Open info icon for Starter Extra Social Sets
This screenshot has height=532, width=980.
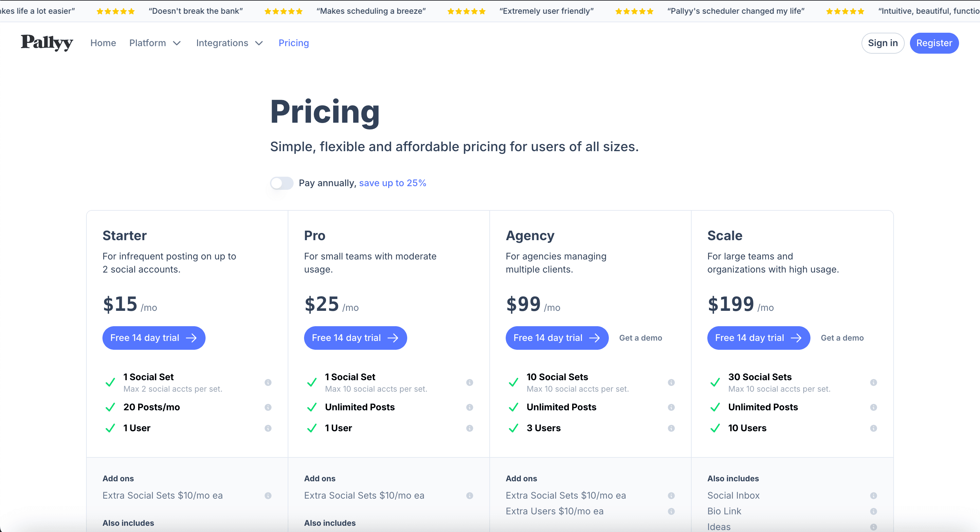[268, 495]
